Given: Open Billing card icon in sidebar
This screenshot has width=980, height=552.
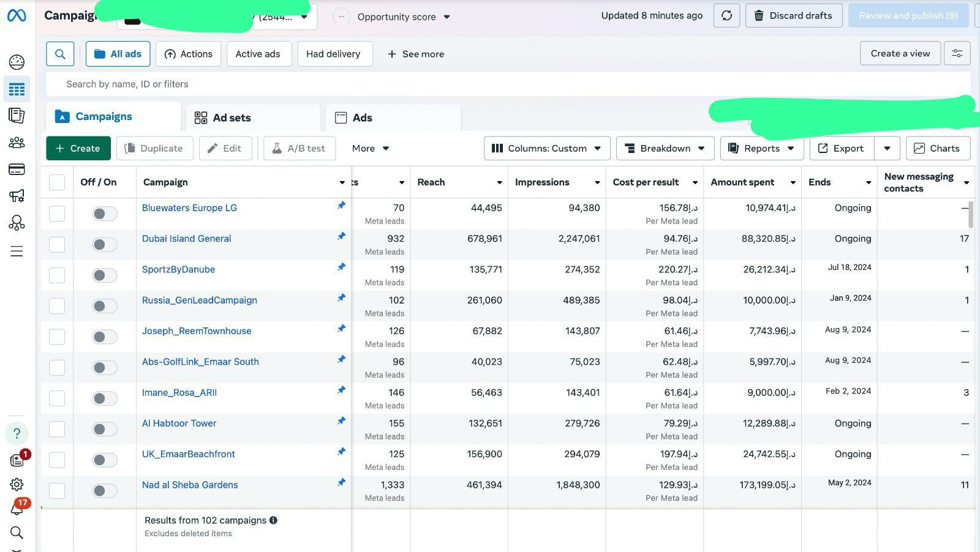Looking at the screenshot, I should coord(17,170).
